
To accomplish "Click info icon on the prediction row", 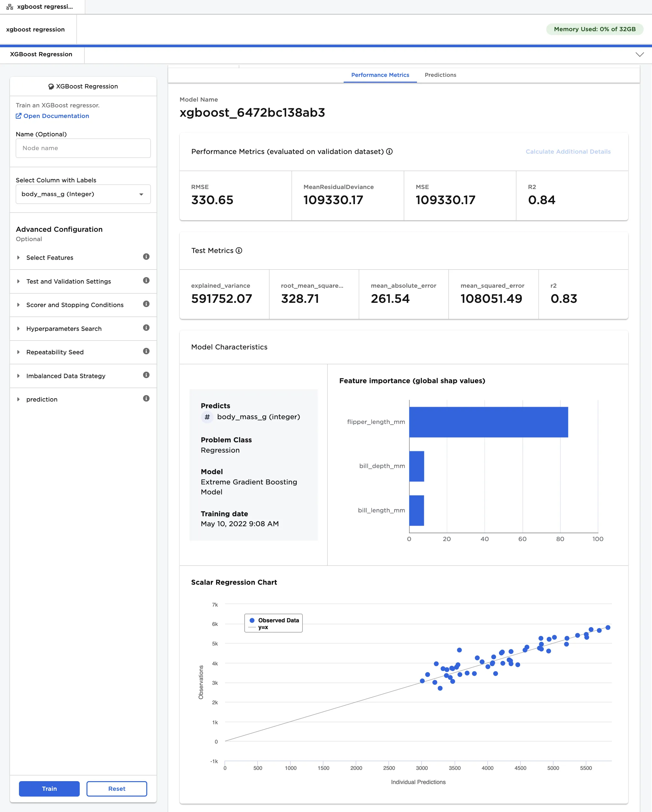I will (x=146, y=399).
